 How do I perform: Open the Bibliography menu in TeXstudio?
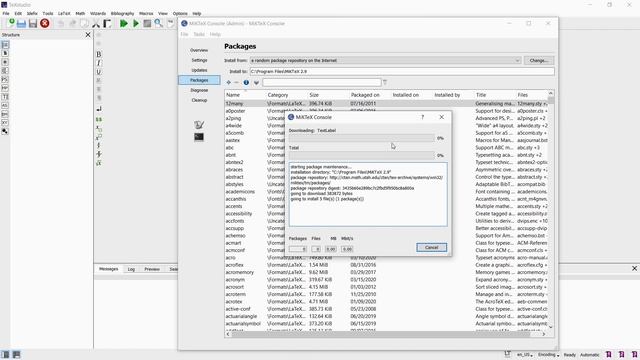(122, 13)
